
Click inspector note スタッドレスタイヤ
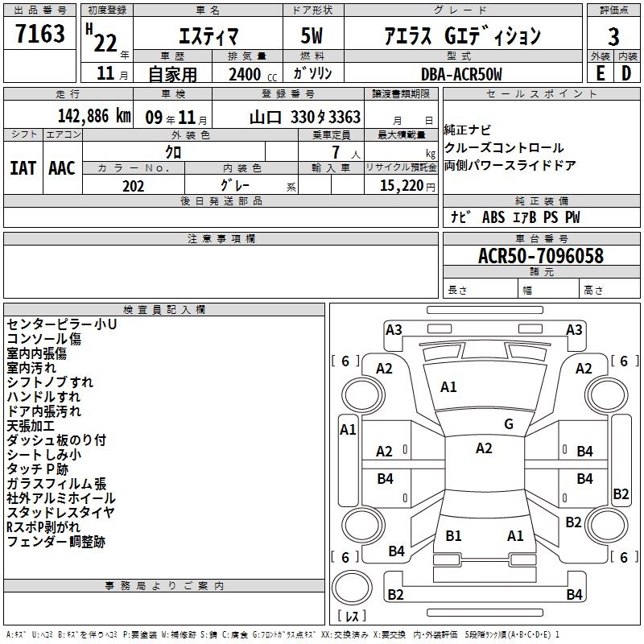[x=61, y=513]
